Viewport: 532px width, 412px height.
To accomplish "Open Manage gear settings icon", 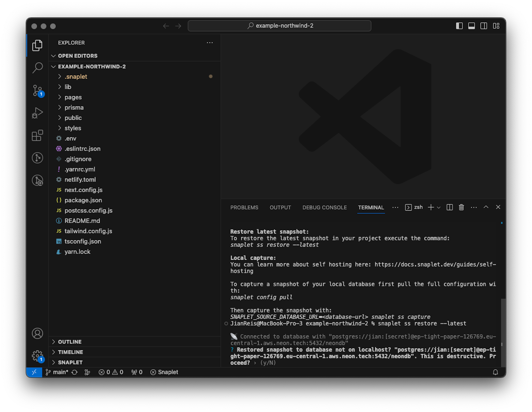I will click(x=38, y=356).
